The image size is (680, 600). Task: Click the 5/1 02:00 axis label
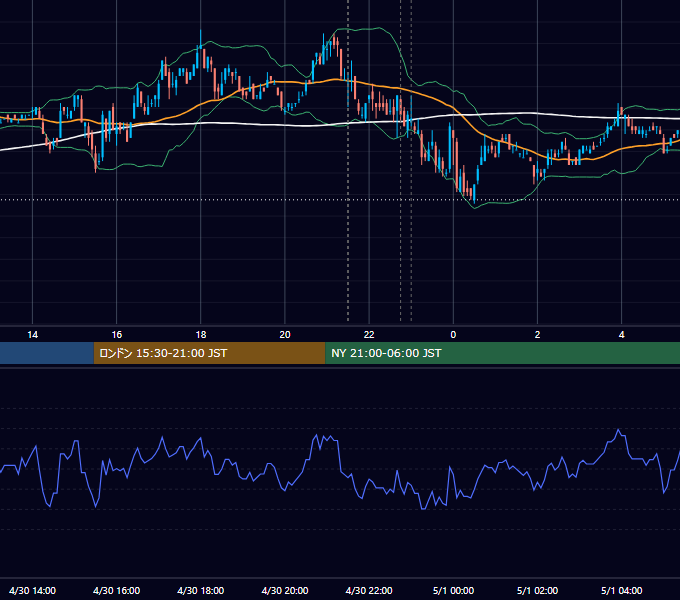click(x=537, y=590)
